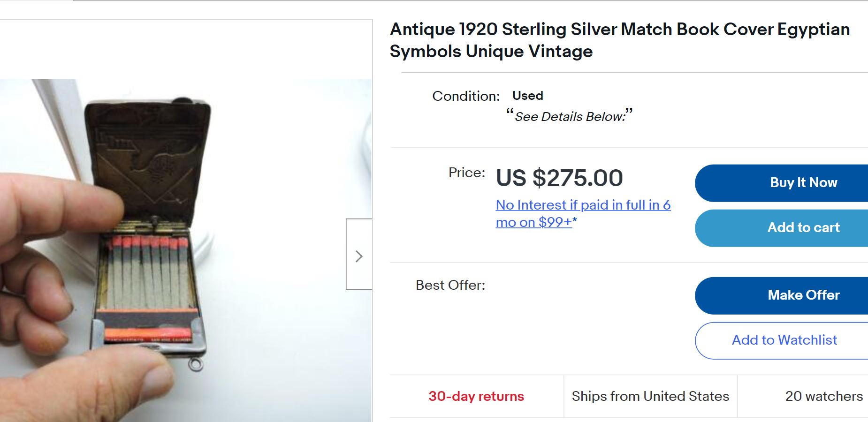Click the Best Offer label

450,285
